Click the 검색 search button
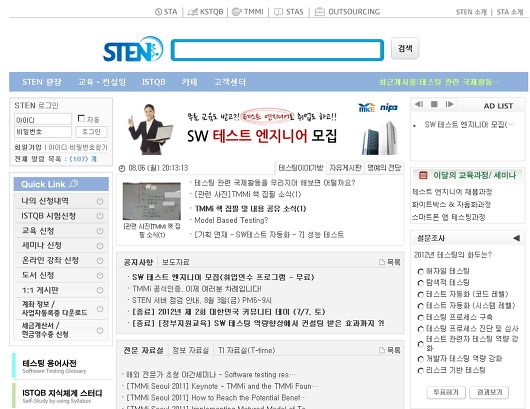 click(405, 48)
